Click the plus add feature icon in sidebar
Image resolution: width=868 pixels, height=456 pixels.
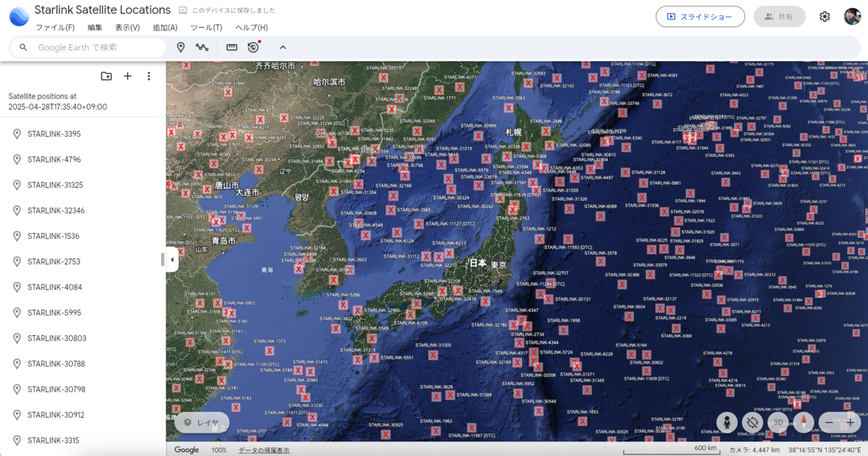(x=127, y=76)
